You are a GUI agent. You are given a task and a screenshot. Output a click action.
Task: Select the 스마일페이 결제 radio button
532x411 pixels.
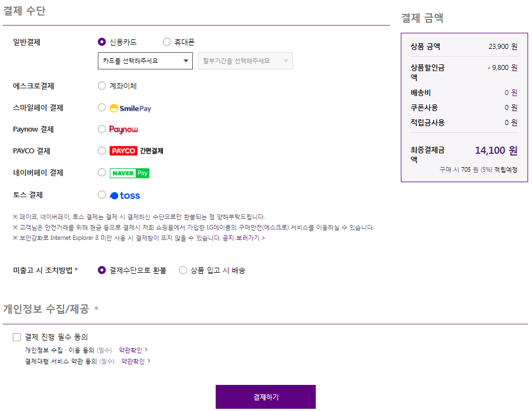pos(101,107)
